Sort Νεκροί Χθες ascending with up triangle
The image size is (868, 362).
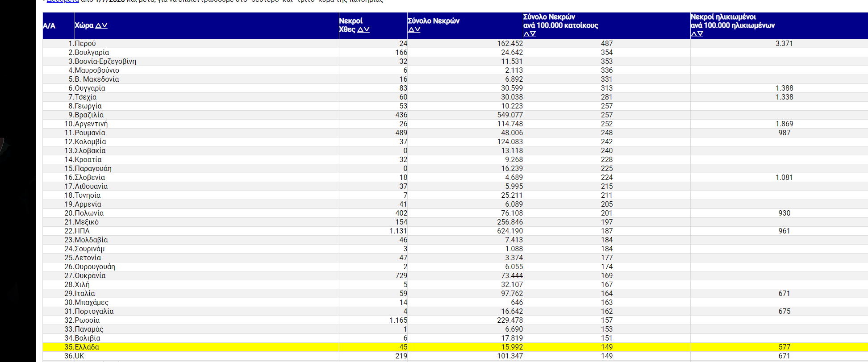[360, 29]
